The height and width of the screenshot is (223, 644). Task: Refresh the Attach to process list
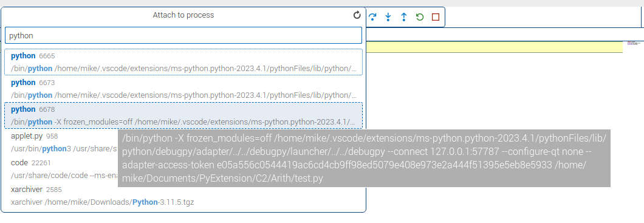[357, 15]
